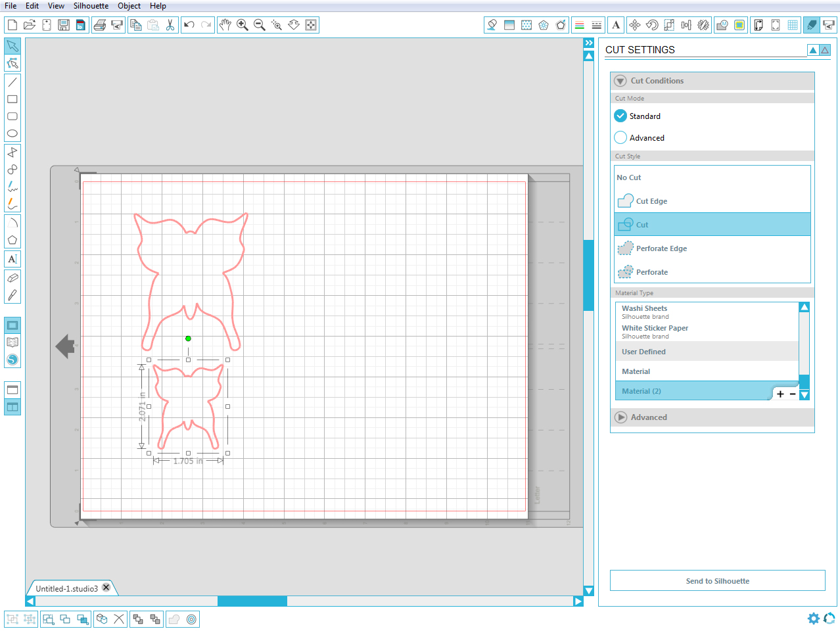Choose the Eraser tool
This screenshot has height=631, width=840.
[x=12, y=278]
